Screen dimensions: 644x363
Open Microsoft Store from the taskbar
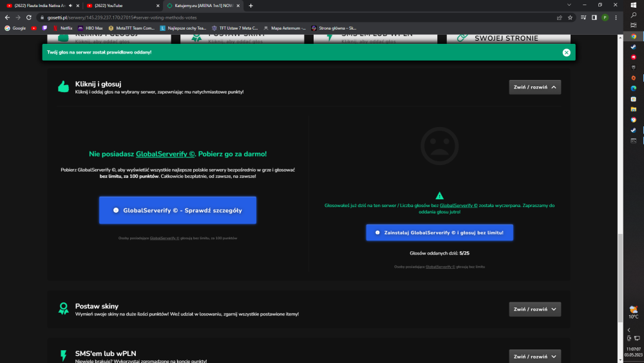pos(634,99)
